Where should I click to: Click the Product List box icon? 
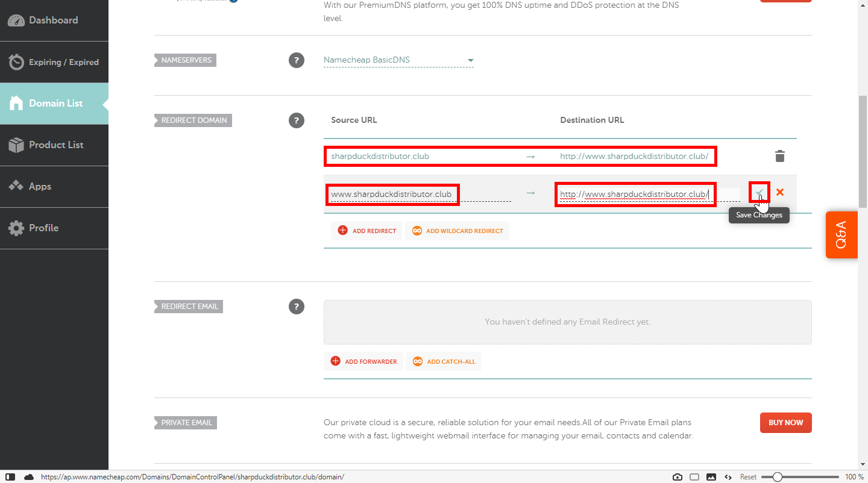point(16,145)
